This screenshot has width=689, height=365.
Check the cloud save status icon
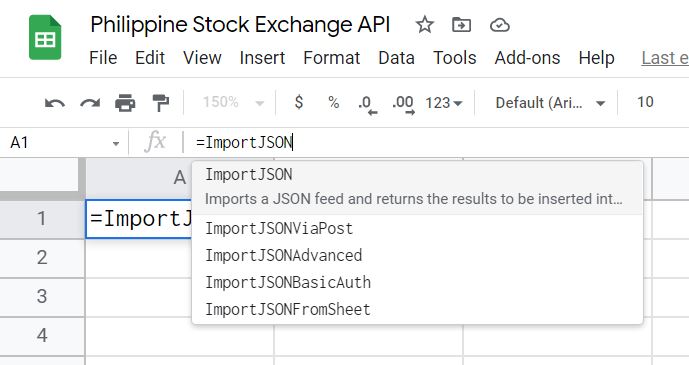[x=500, y=25]
